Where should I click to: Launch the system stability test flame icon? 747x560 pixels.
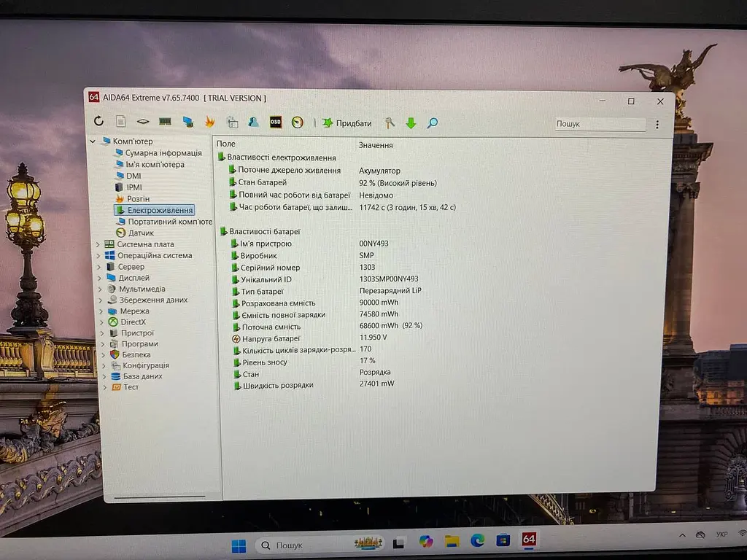(209, 122)
